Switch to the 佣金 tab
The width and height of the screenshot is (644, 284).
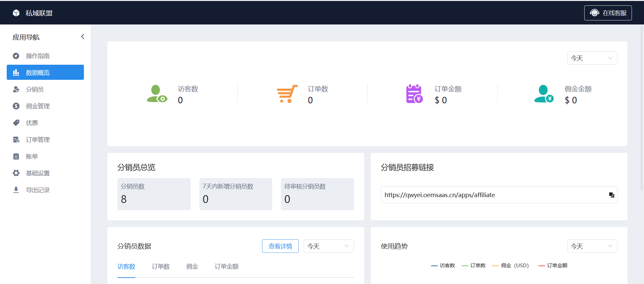click(x=192, y=267)
